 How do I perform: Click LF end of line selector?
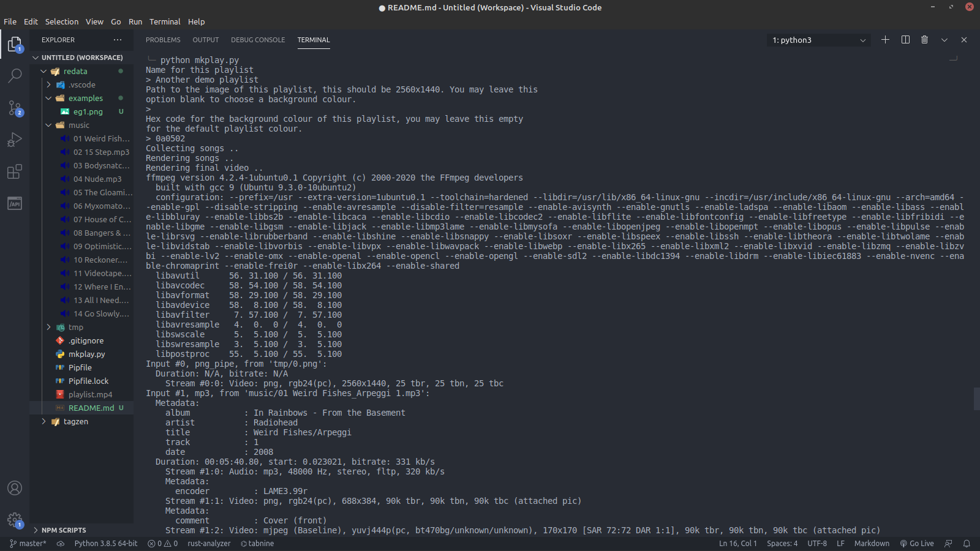point(840,544)
